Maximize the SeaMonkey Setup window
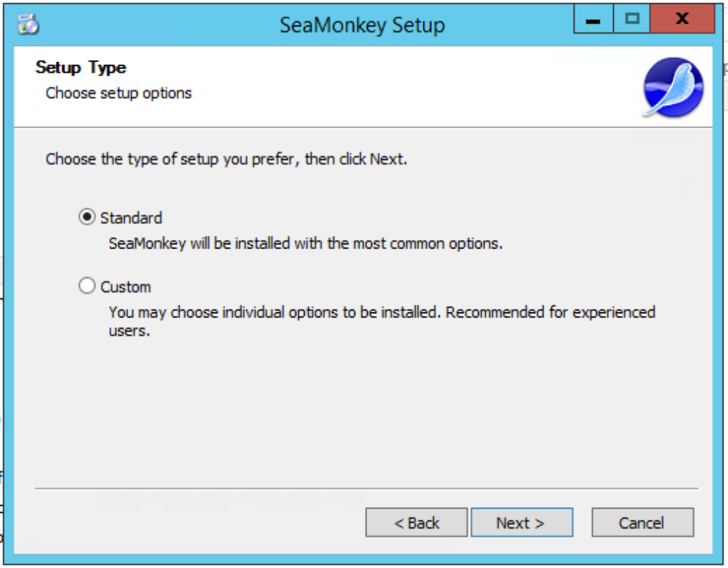 pos(632,19)
